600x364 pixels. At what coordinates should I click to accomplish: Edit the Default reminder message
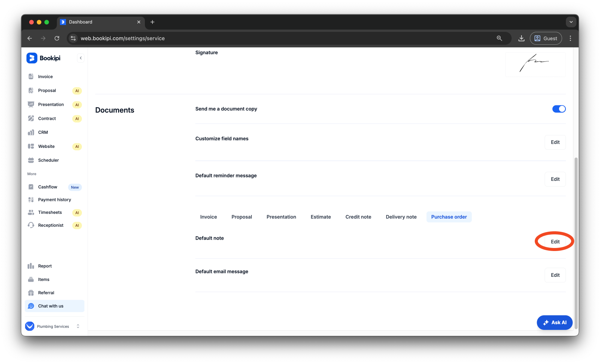tap(555, 179)
